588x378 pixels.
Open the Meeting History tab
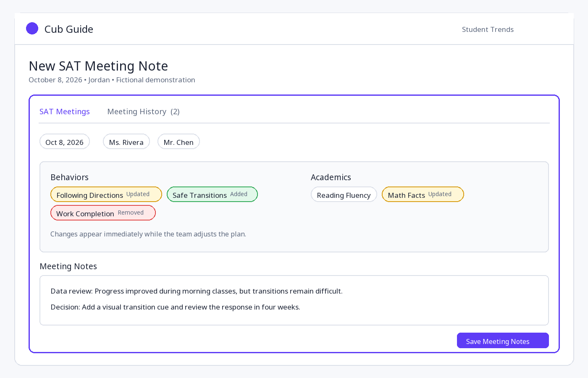(143, 112)
